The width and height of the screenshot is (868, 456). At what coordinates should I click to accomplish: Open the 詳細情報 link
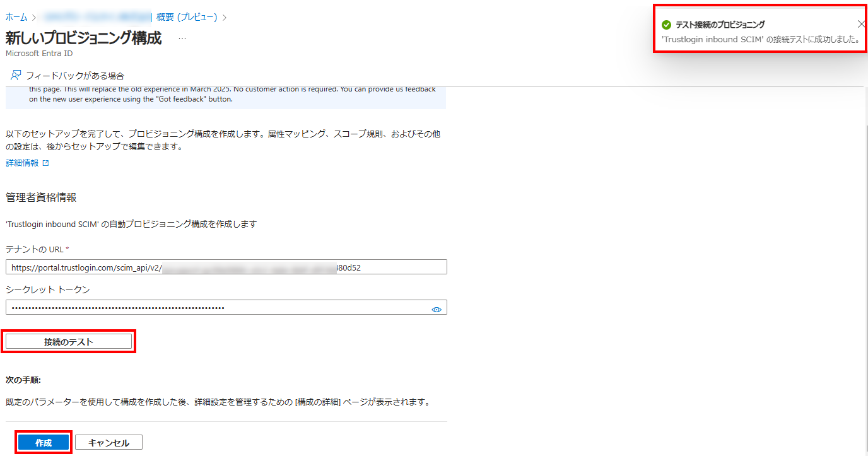click(22, 163)
